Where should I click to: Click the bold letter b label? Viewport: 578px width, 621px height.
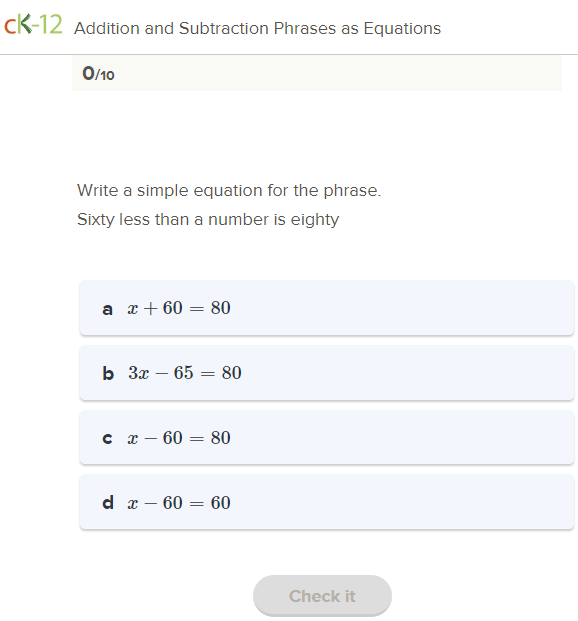(x=108, y=373)
